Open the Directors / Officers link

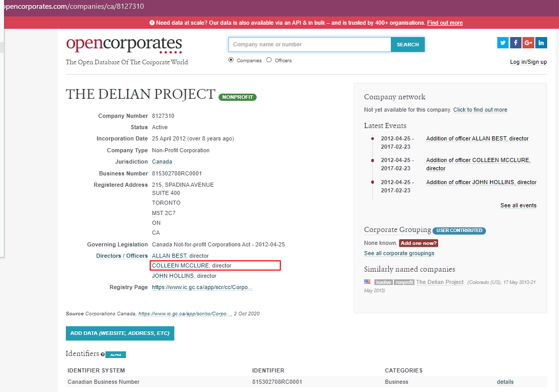click(x=122, y=256)
